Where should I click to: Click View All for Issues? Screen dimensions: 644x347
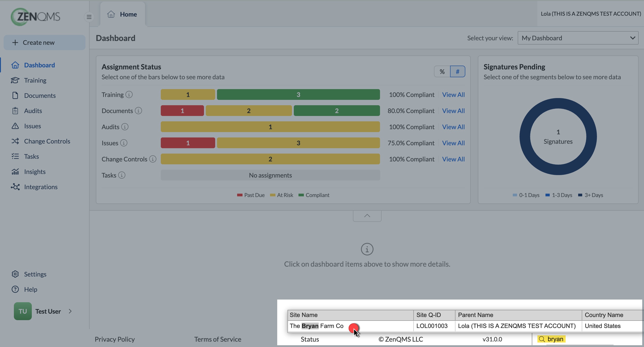pyautogui.click(x=453, y=143)
